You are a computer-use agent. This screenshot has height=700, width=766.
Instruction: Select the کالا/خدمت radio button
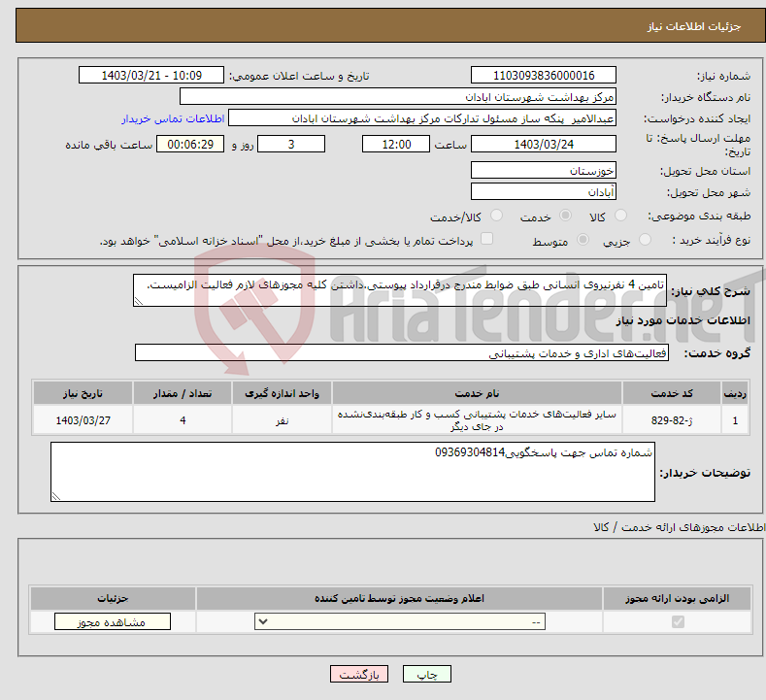point(496,216)
